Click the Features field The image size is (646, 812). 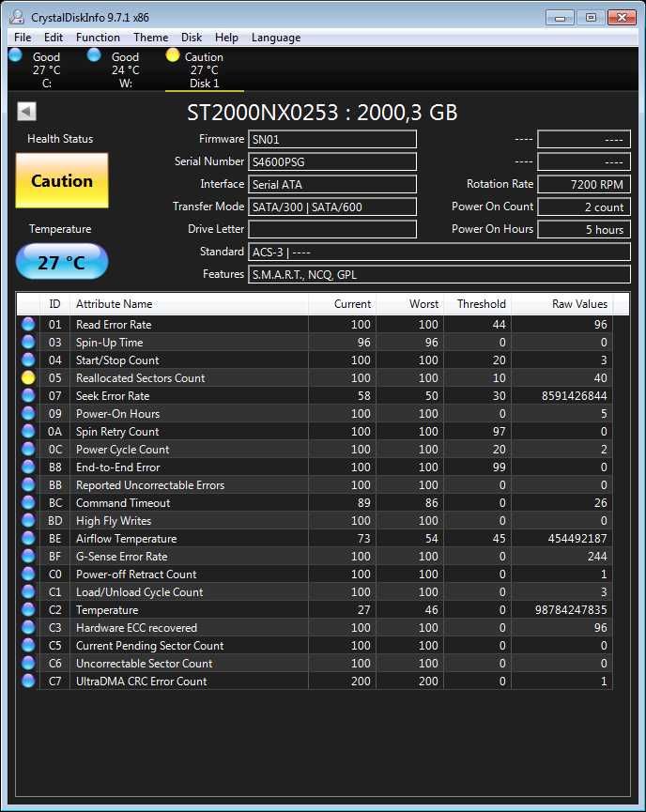click(x=439, y=274)
